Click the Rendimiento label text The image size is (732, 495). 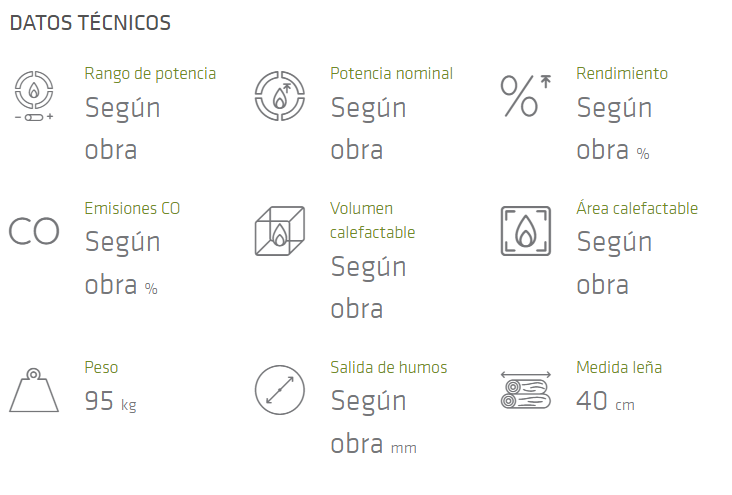coord(622,74)
